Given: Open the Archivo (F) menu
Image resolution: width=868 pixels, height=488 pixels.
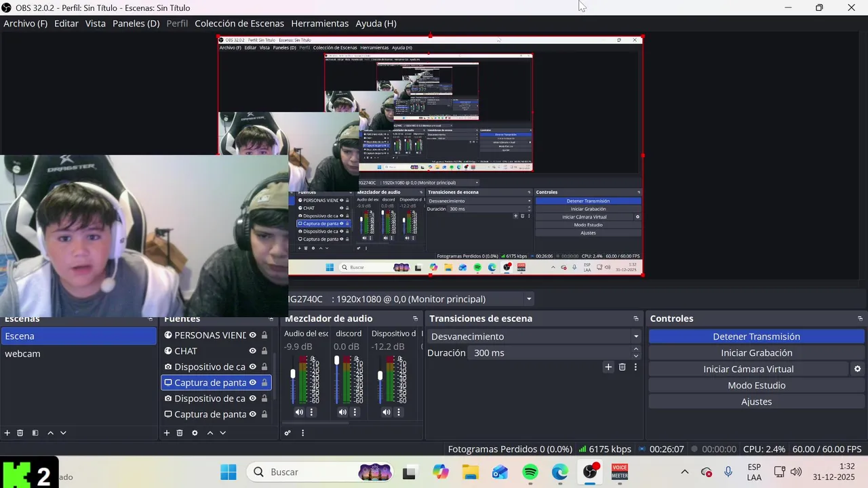Looking at the screenshot, I should click(26, 23).
